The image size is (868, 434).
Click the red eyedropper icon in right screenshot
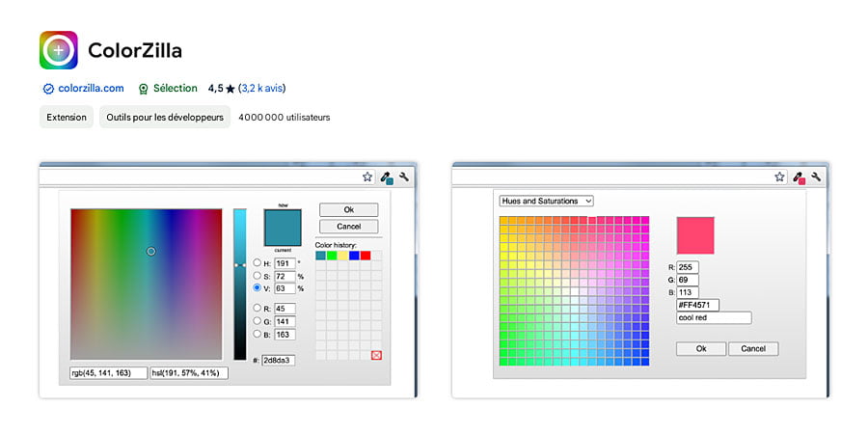[799, 177]
